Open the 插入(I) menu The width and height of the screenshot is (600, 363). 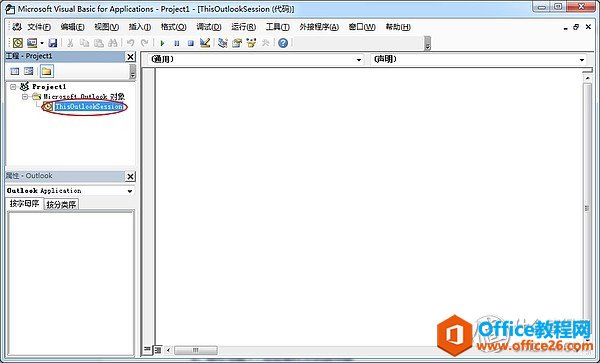click(x=140, y=27)
